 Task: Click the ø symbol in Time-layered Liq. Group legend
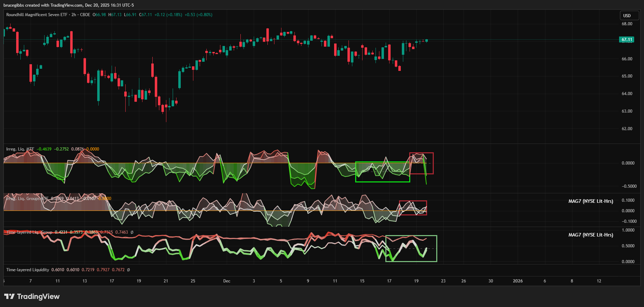(x=132, y=232)
